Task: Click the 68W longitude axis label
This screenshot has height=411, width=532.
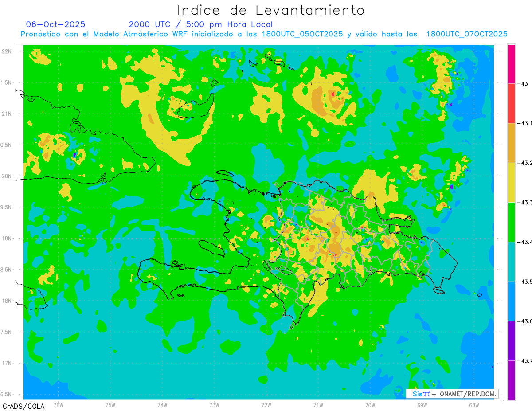Action: tap(473, 405)
